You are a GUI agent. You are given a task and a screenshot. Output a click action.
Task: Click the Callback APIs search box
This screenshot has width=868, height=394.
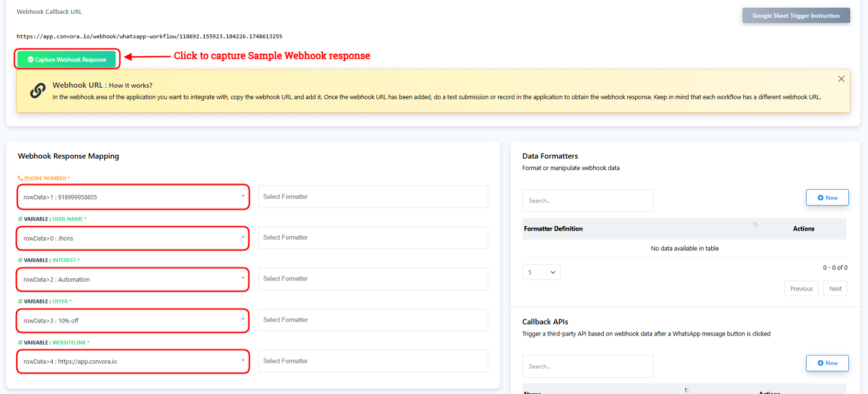[587, 366]
